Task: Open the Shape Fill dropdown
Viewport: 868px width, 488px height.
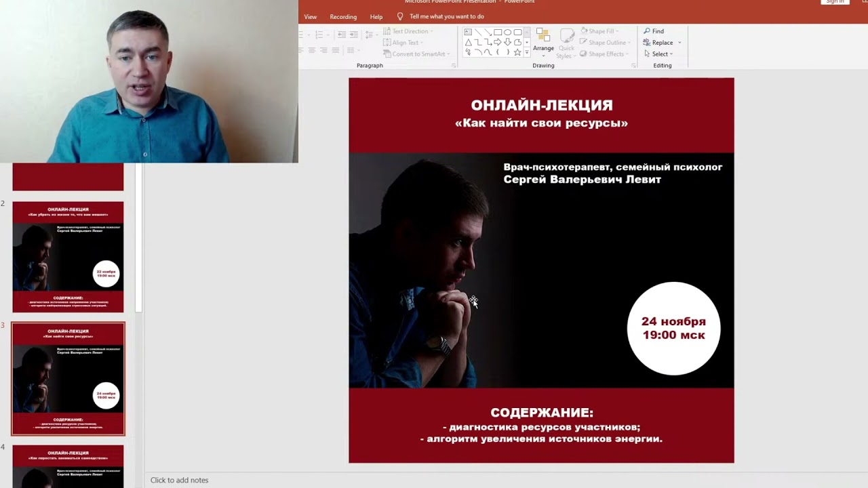Action: pos(600,31)
